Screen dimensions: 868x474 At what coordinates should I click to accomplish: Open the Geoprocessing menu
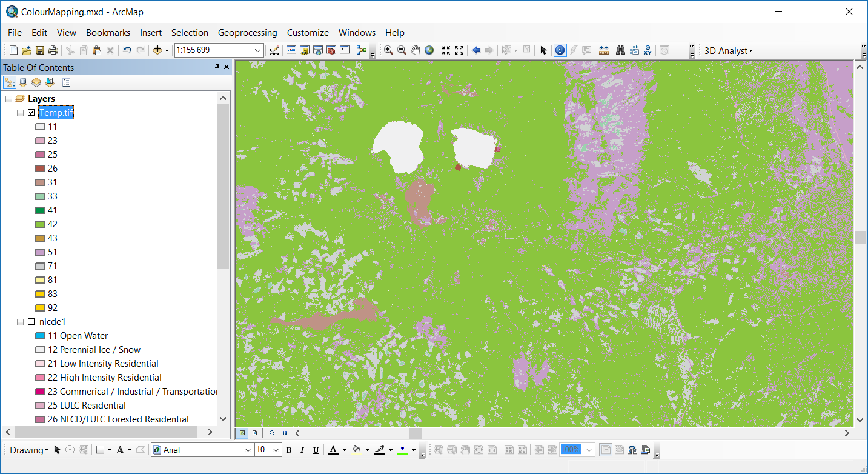248,33
